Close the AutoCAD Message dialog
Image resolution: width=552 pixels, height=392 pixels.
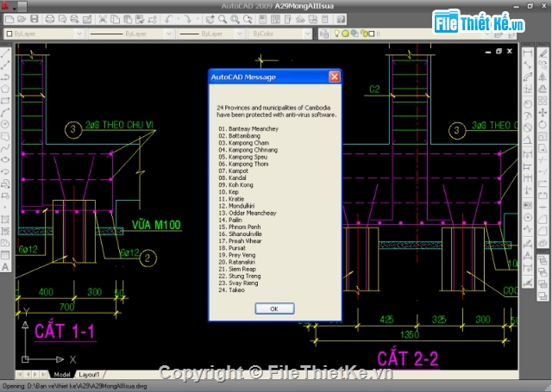point(335,77)
